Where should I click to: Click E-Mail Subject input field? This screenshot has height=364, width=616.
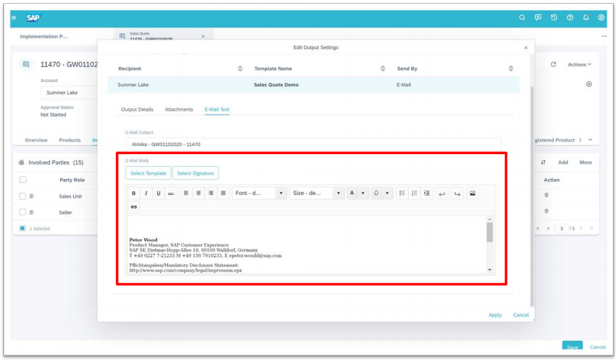coord(313,145)
